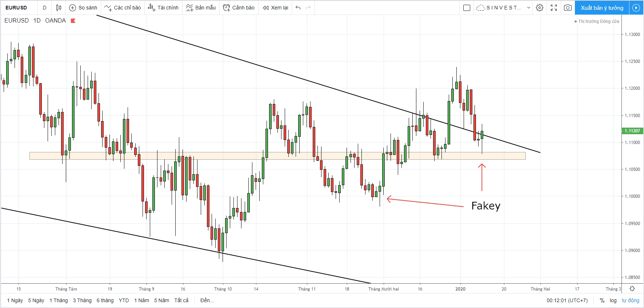Click the So sánh compare button
This screenshot has width=644, height=308.
click(83, 8)
